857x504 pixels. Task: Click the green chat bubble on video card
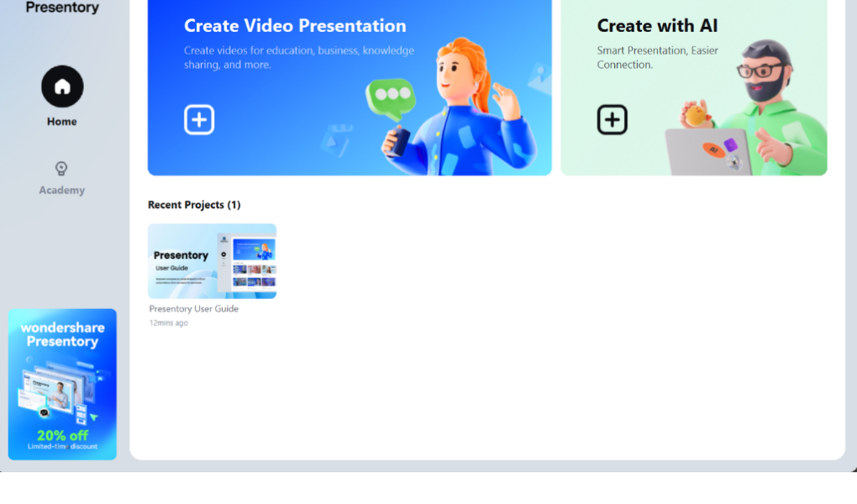[390, 97]
